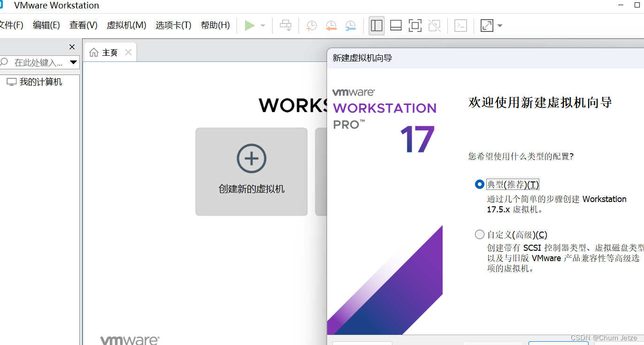Toggle the library sidebar view icon

[376, 25]
